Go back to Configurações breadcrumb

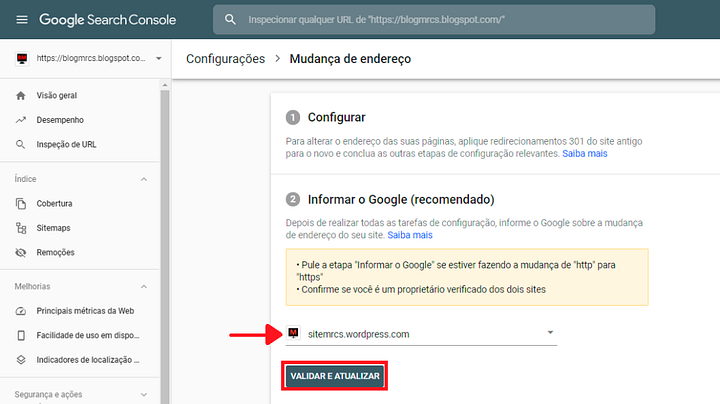click(x=225, y=59)
